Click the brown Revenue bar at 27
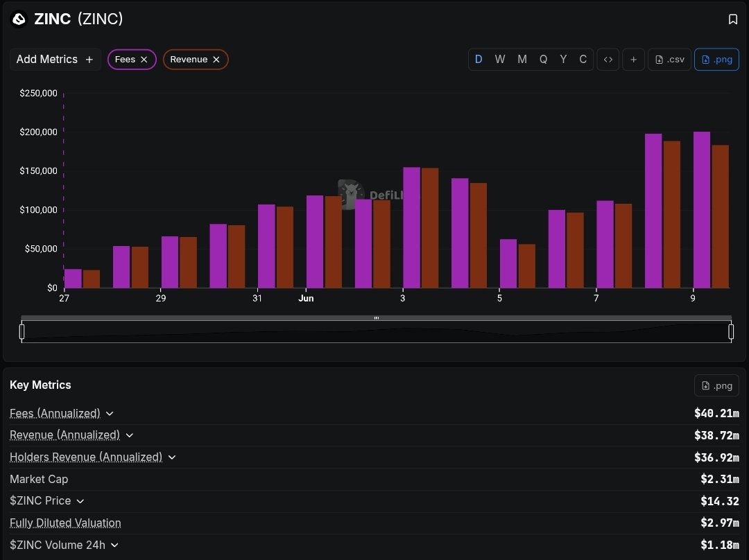This screenshot has width=749, height=560. (x=92, y=279)
